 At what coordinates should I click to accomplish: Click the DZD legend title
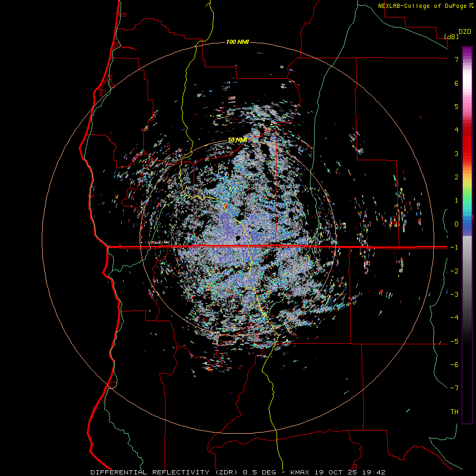tap(465, 32)
